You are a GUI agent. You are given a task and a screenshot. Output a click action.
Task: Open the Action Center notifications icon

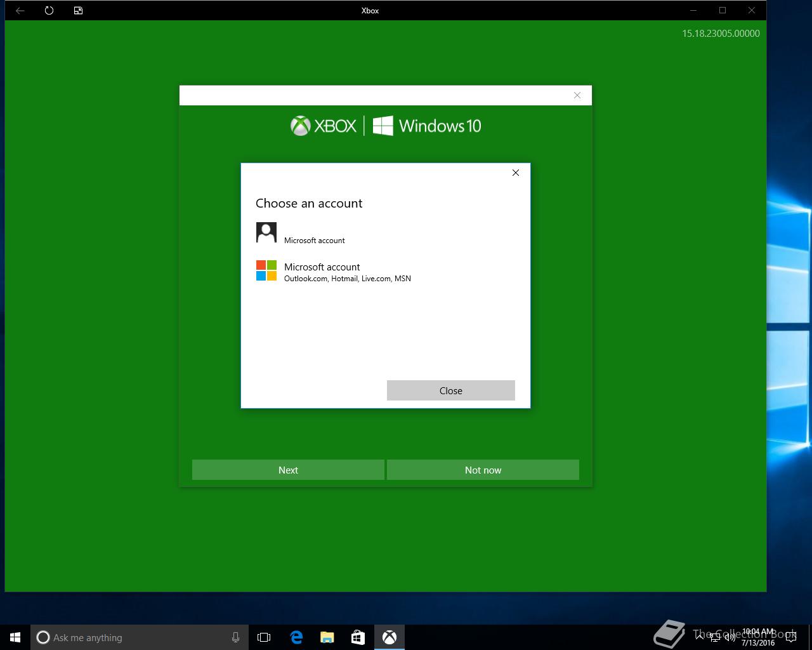tap(790, 637)
